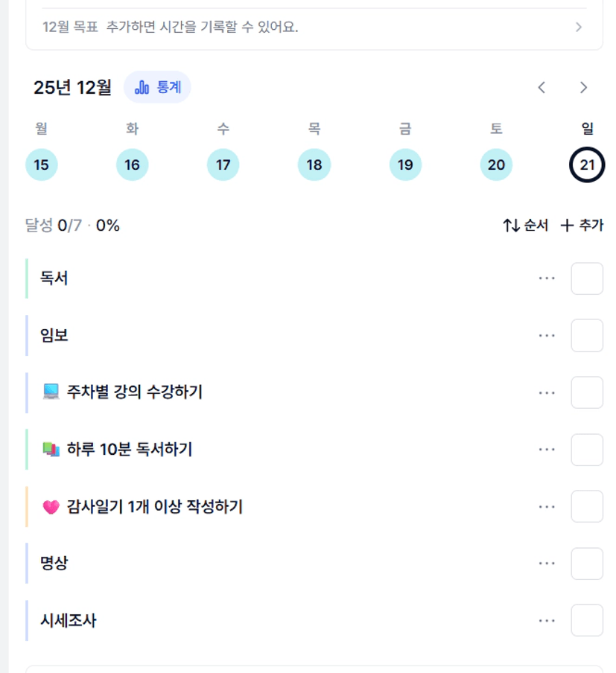The height and width of the screenshot is (673, 616).
Task: Open the 통계 statistics view
Action: [x=157, y=87]
